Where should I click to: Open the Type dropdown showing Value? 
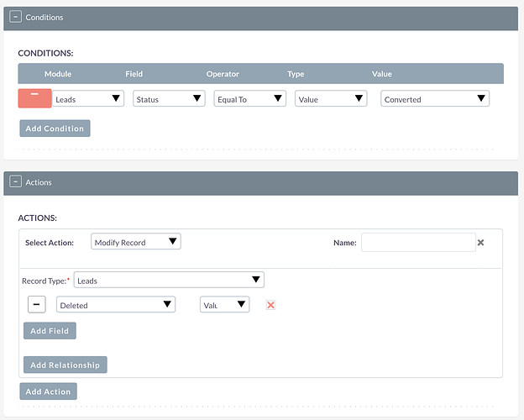click(x=331, y=99)
